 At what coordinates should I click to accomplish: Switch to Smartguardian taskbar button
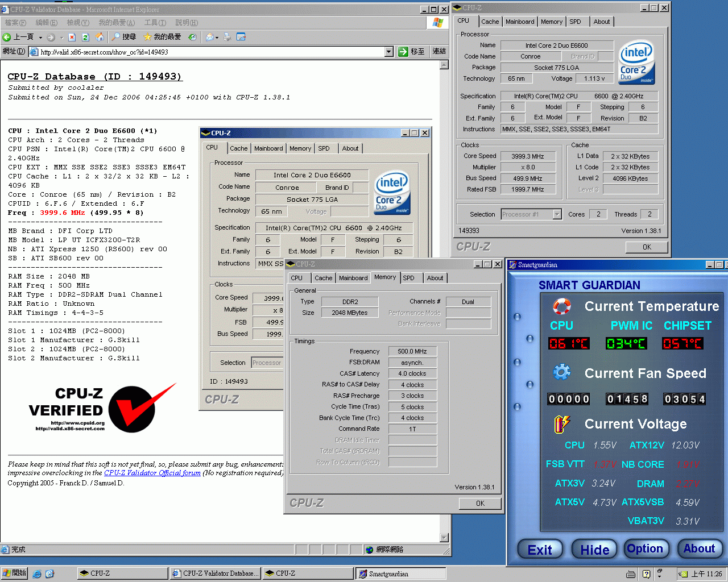point(400,573)
